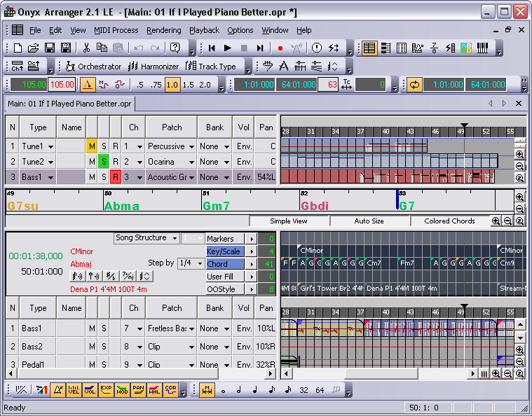
Task: Select the OOStyle button
Action: (x=225, y=289)
